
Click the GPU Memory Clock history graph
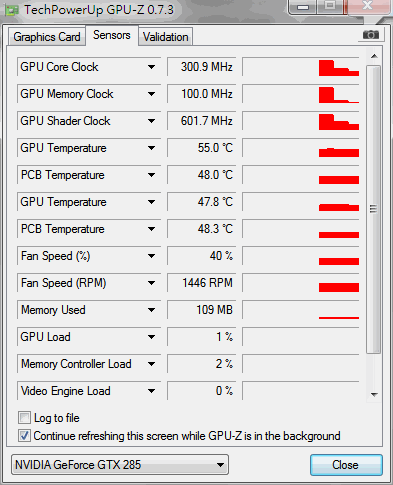pyautogui.click(x=301, y=94)
